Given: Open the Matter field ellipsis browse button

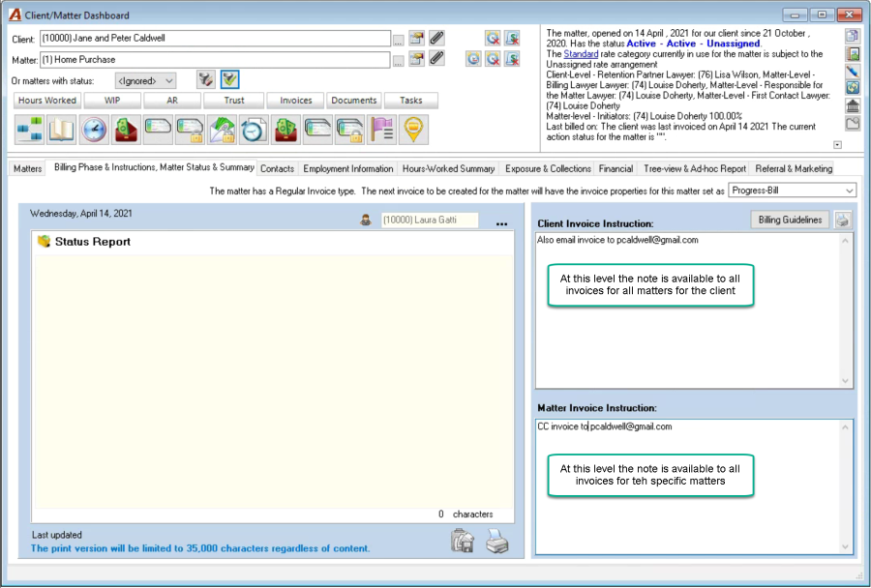Looking at the screenshot, I should (x=399, y=61).
